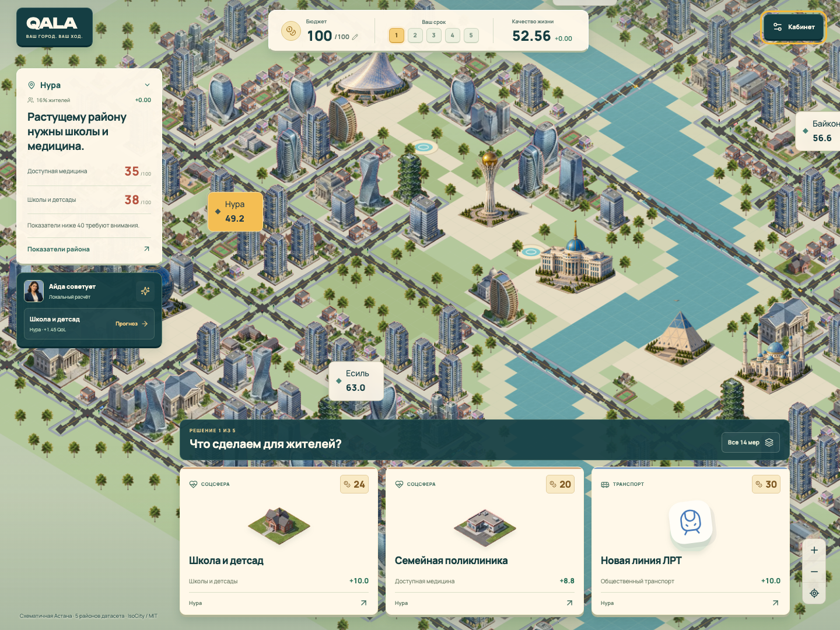Click the QALA logo
The width and height of the screenshot is (840, 630).
pyautogui.click(x=54, y=27)
